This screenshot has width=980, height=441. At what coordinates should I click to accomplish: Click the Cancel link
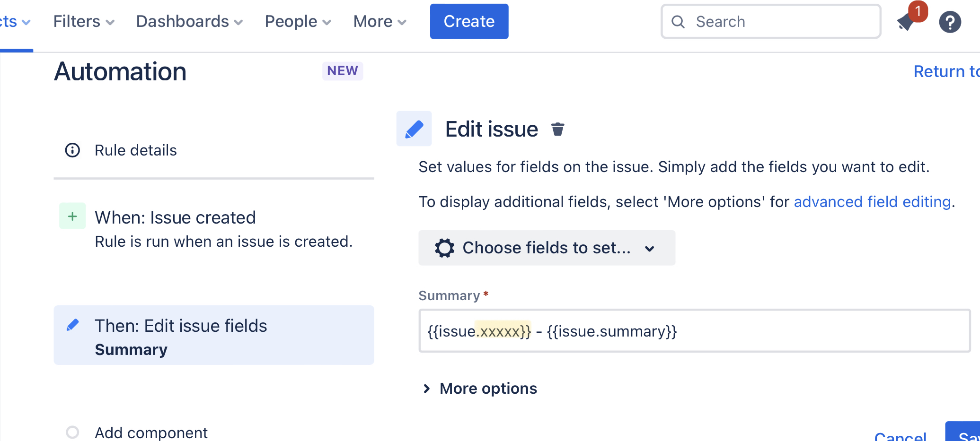coord(900,436)
